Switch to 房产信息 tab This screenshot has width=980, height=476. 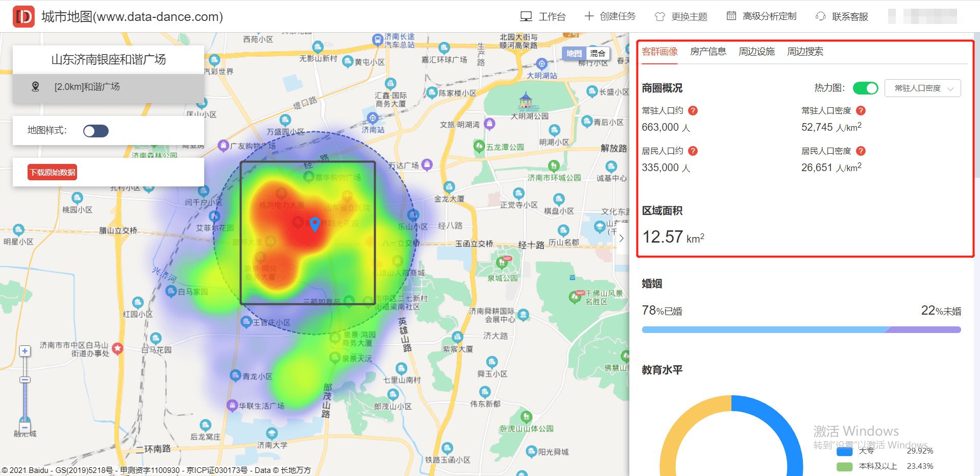click(708, 52)
